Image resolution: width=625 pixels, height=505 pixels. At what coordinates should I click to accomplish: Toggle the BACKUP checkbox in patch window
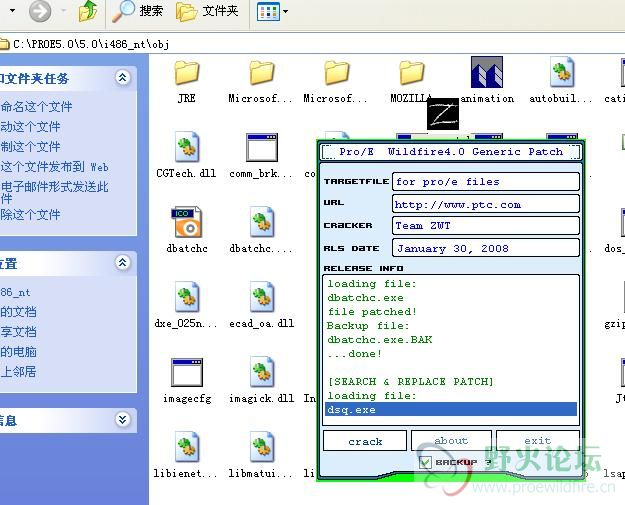click(x=425, y=462)
